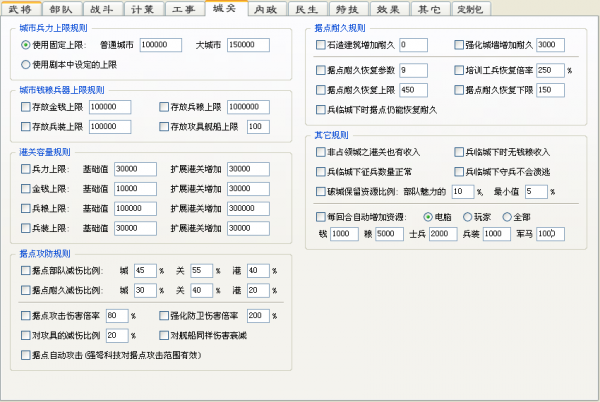Choose 使用剧本中设定的上限 radio option
The height and width of the screenshot is (402, 600).
click(x=26, y=64)
